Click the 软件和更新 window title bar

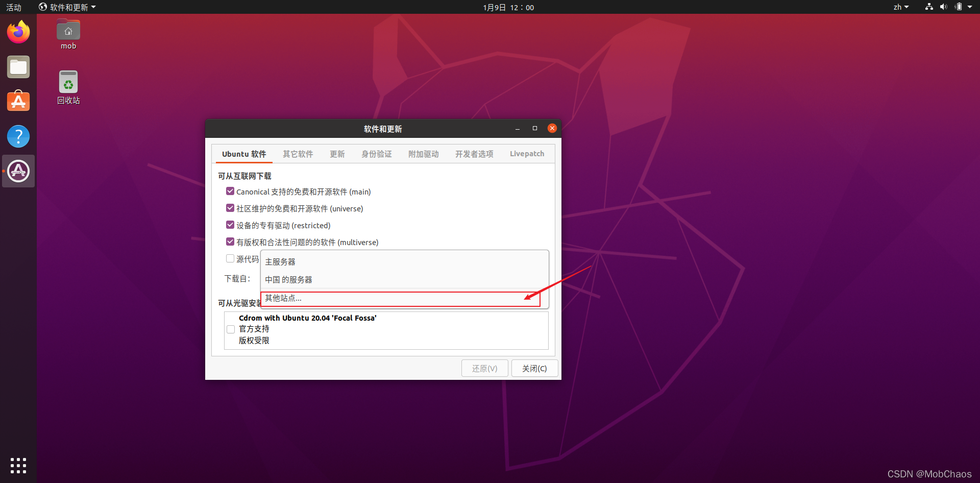click(383, 129)
